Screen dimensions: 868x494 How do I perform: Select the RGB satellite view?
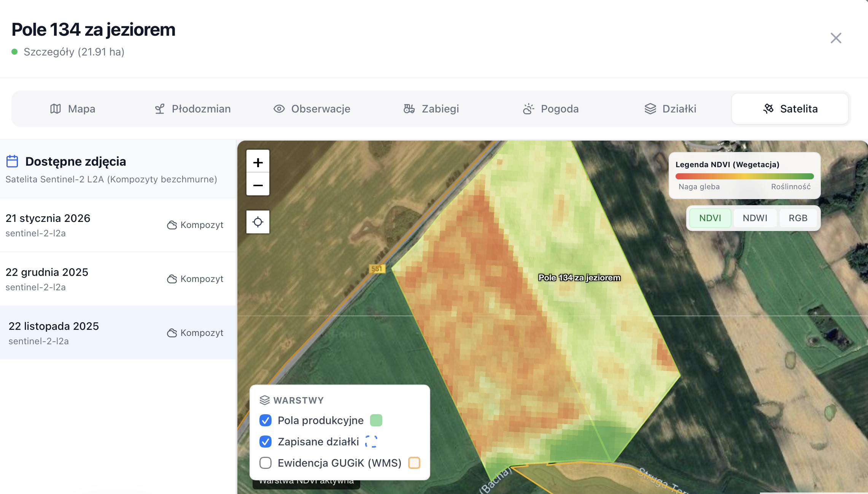[798, 218]
